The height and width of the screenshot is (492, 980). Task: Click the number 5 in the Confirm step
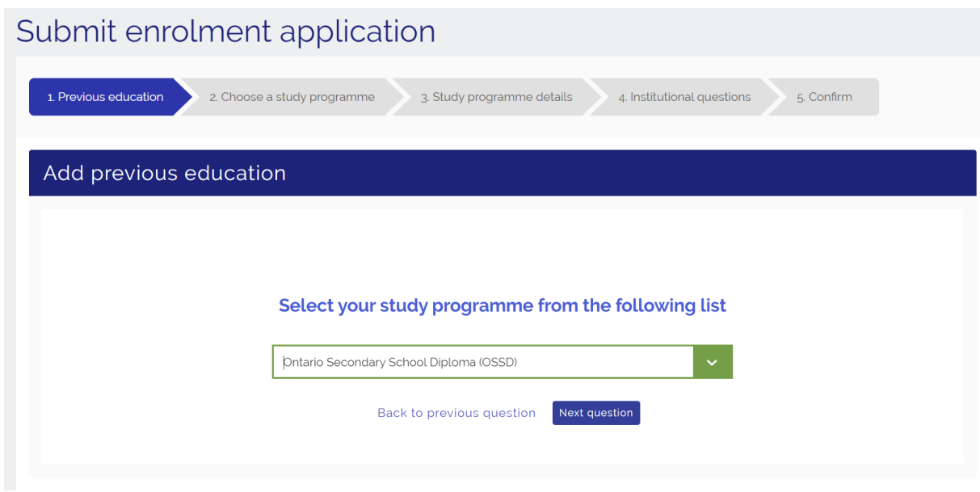click(800, 98)
